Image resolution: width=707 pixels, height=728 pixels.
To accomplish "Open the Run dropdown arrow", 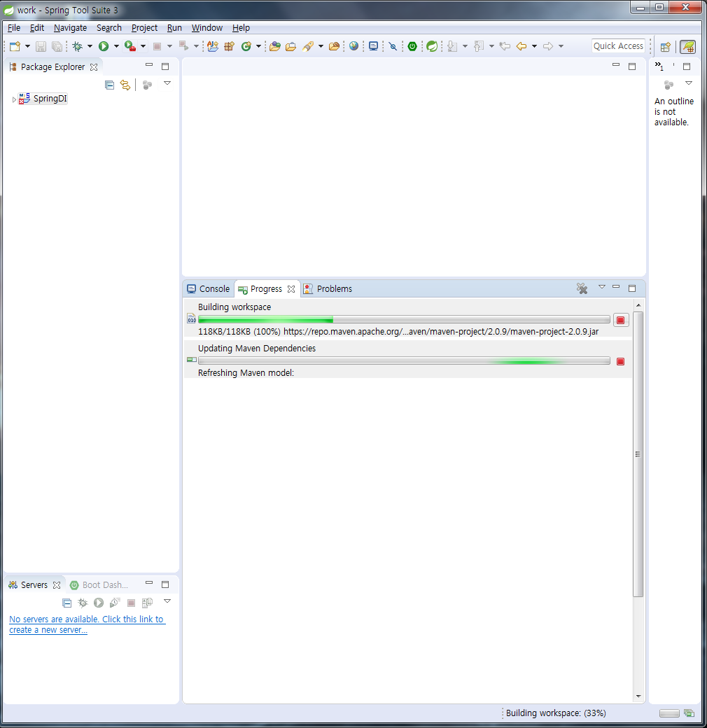I will [x=116, y=46].
